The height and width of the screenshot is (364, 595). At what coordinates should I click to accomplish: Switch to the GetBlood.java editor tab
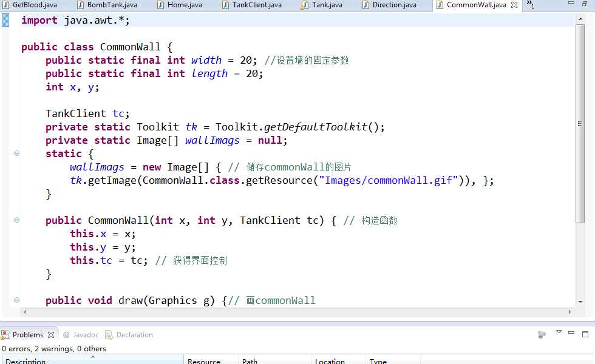pyautogui.click(x=30, y=5)
